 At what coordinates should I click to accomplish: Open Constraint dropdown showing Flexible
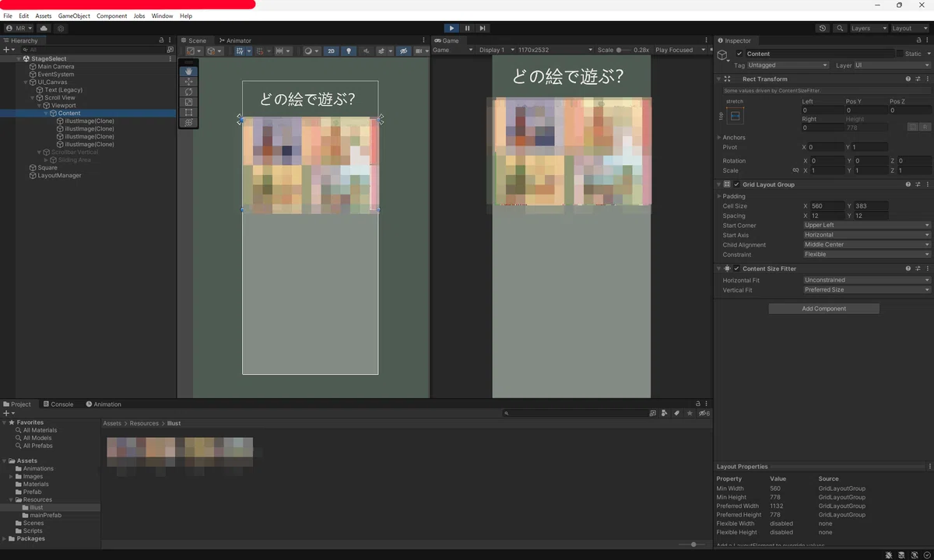(867, 254)
